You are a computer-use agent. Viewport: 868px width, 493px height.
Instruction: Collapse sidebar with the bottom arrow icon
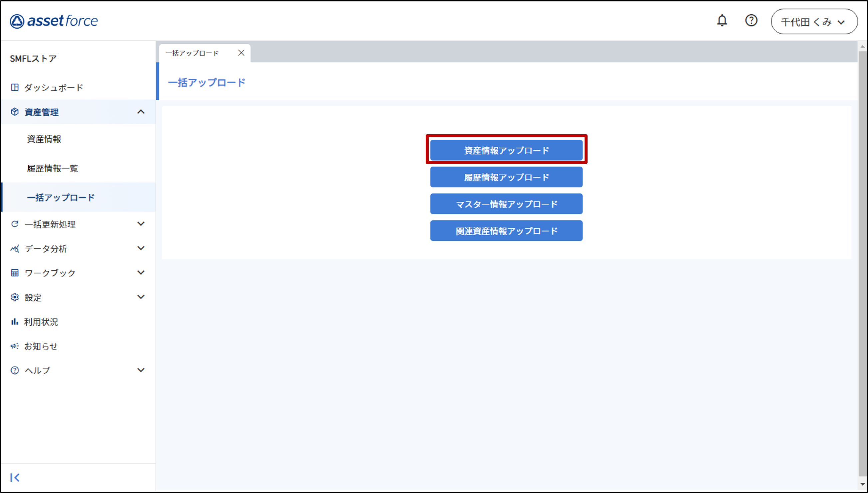[x=15, y=477]
